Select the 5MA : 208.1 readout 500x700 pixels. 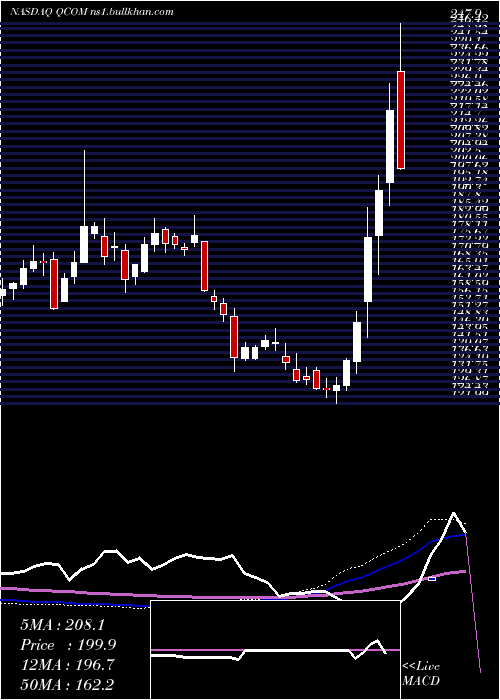click(x=62, y=625)
